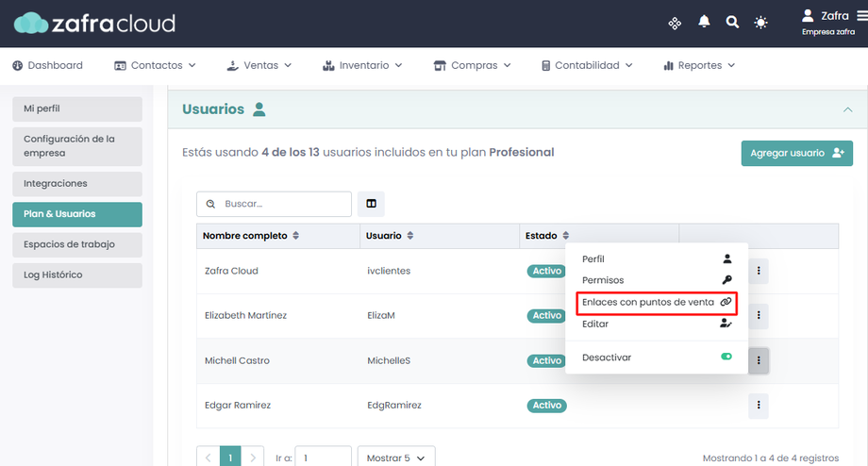868x466 pixels.
Task: Expand the Reportes menu
Action: click(699, 65)
